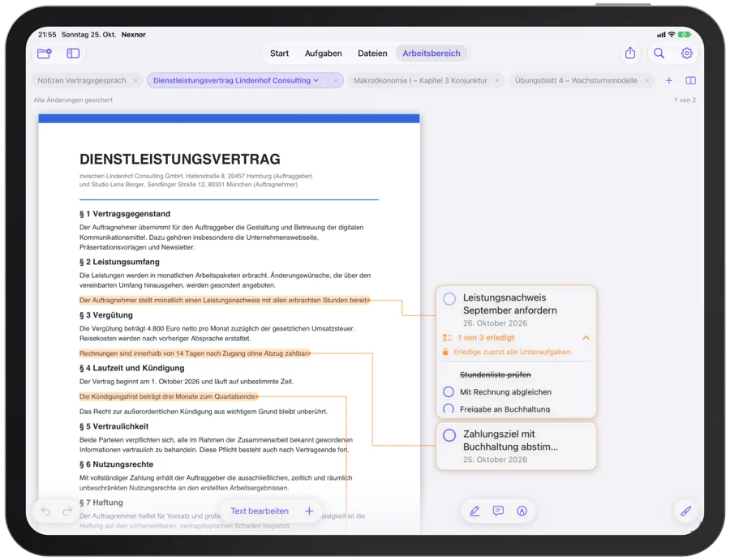
Task: Tap the completed Stundenliste prüfen subtask
Action: 496,375
